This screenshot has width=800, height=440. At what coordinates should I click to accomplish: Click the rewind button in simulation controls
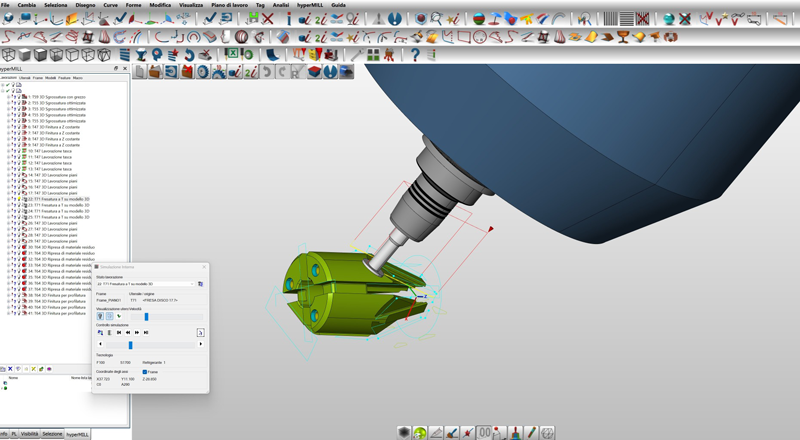(128, 332)
